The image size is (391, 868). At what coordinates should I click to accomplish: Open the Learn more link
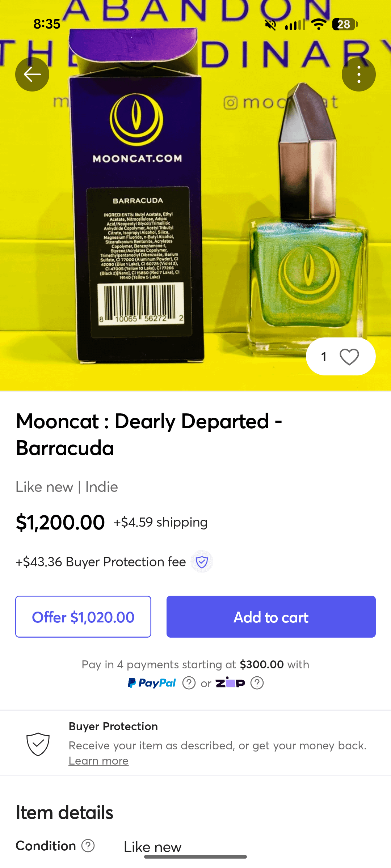[98, 761]
